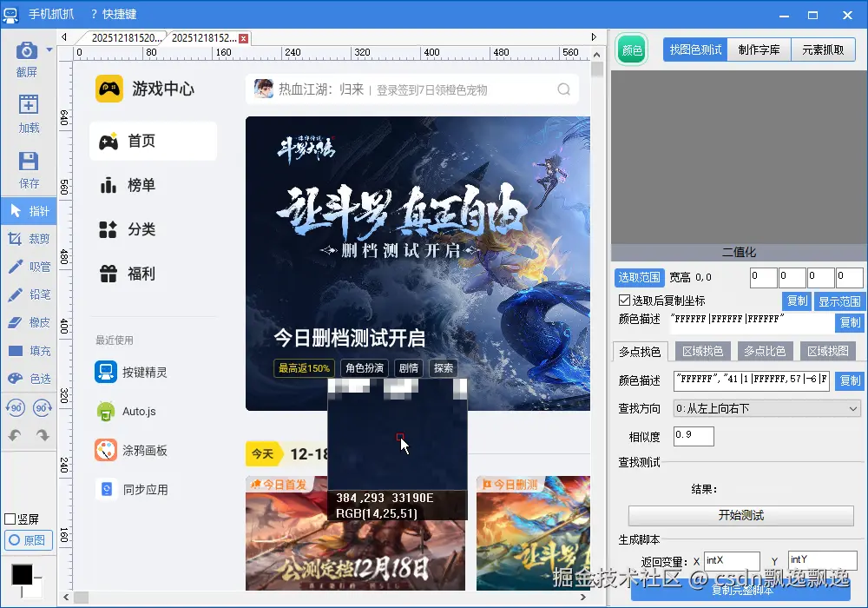Open the dropdown arrow next to 截屏
The image size is (868, 608).
[x=49, y=50]
